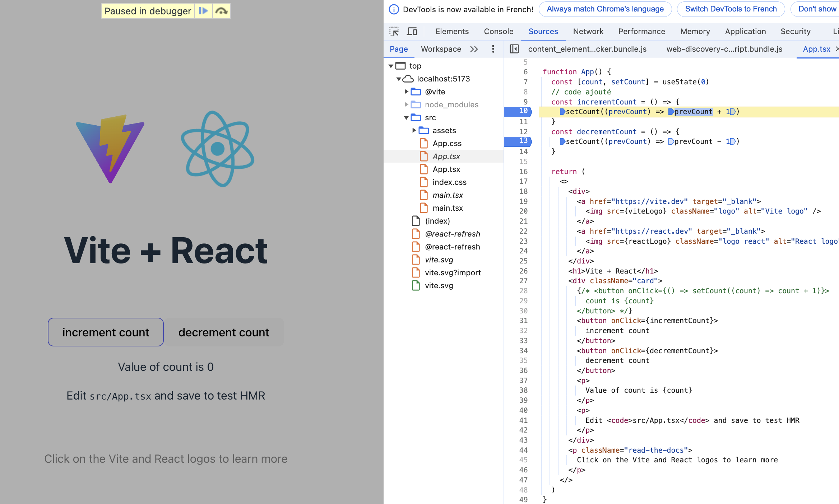The width and height of the screenshot is (839, 504).
Task: Select the App.tsx editor tab
Action: pos(816,49)
